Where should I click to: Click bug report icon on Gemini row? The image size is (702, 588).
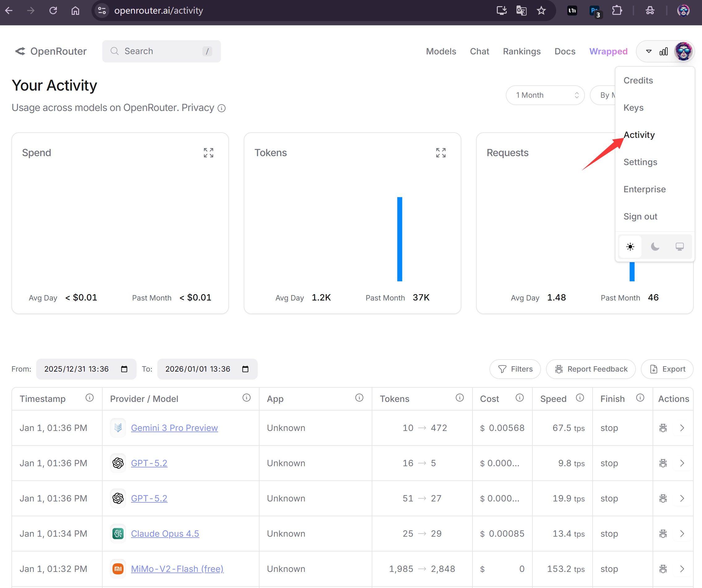tap(663, 428)
